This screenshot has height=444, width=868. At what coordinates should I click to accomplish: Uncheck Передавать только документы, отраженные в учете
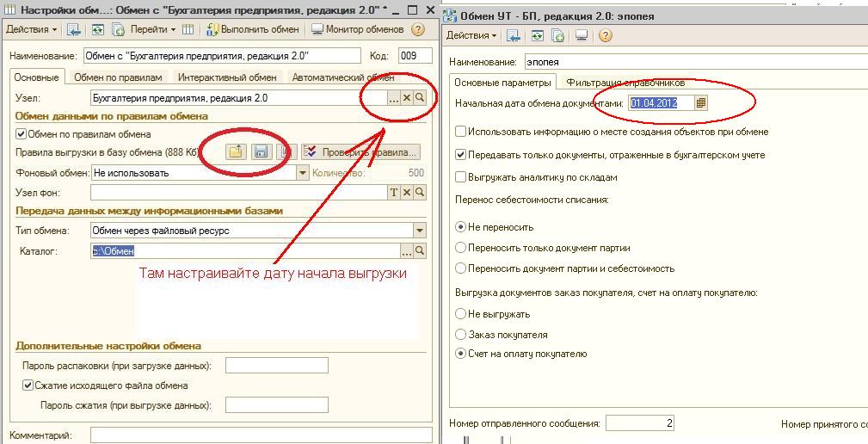click(x=460, y=155)
